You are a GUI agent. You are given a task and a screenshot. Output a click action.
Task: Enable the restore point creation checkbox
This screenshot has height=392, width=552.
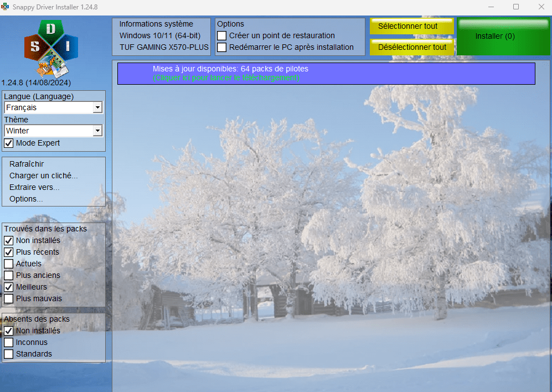pyautogui.click(x=222, y=35)
